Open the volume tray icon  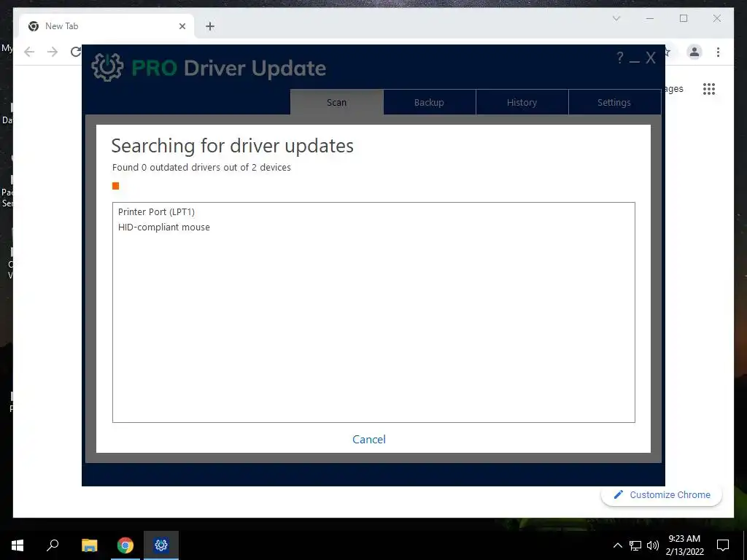tap(653, 545)
